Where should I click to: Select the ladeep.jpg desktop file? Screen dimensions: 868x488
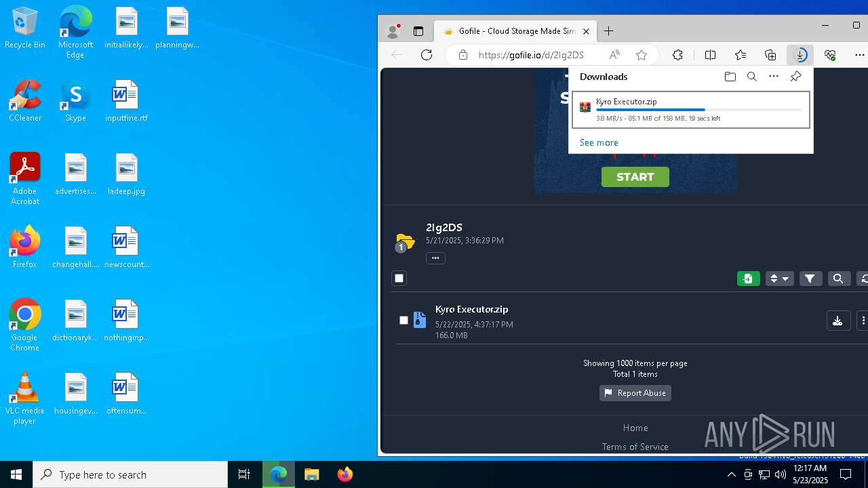[126, 174]
